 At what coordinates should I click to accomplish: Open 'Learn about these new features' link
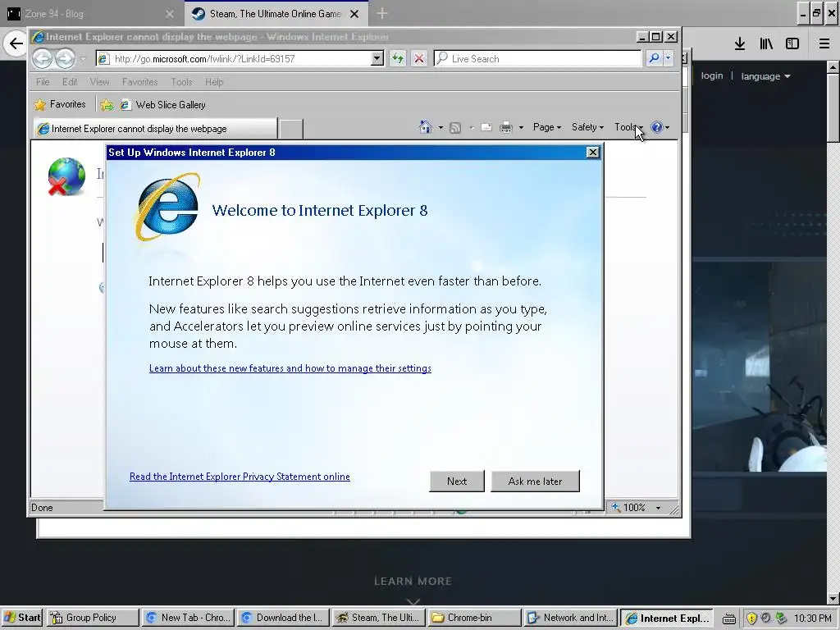tap(290, 368)
